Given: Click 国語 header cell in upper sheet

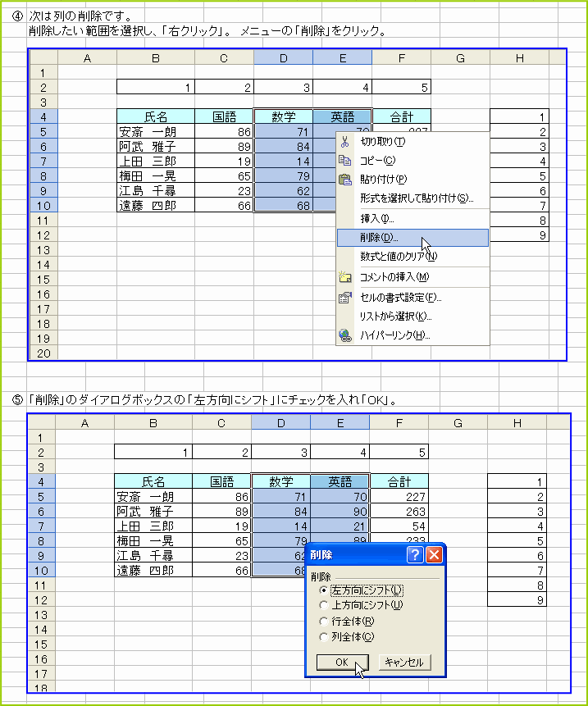Looking at the screenshot, I should (x=224, y=116).
